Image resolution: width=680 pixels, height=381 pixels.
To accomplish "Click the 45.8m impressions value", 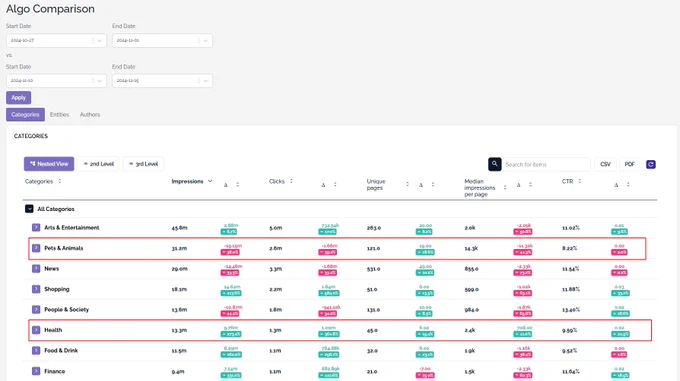I will [179, 228].
